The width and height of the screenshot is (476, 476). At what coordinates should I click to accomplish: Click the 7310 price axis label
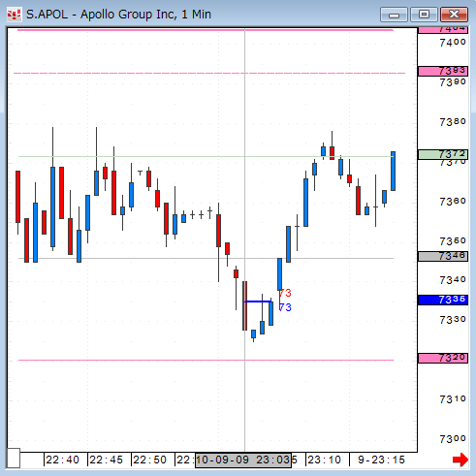pos(453,399)
